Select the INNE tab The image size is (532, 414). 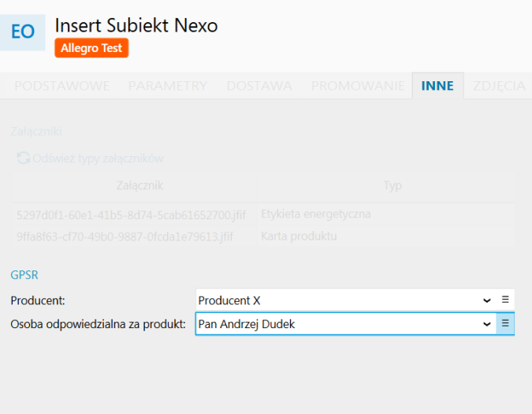point(437,86)
